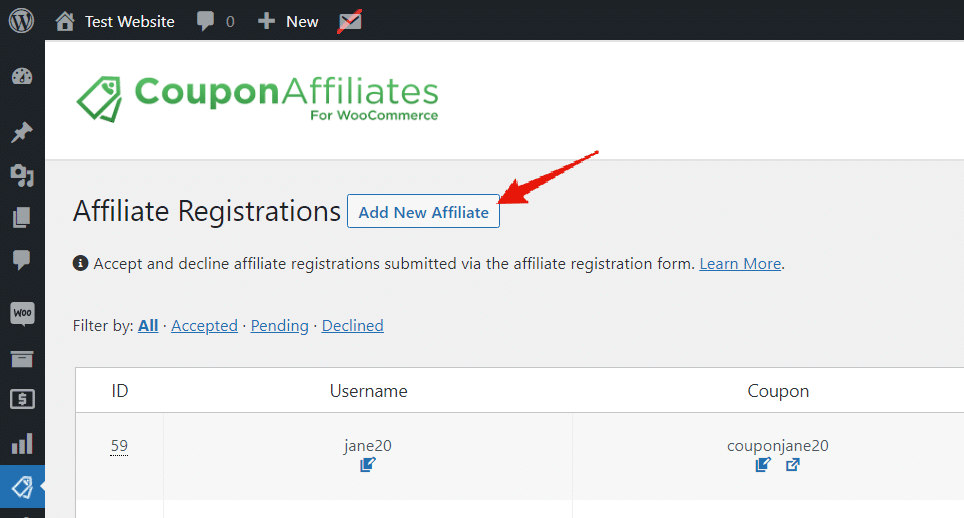Open Posts via the pushpin icon
964x518 pixels.
[22, 132]
